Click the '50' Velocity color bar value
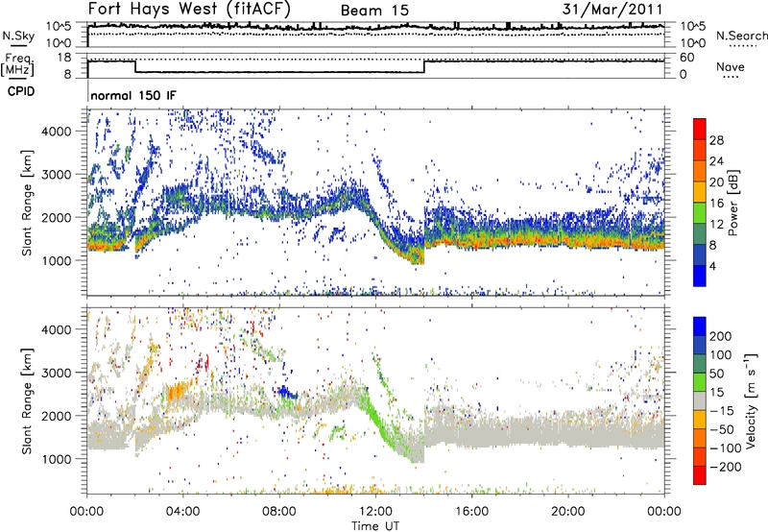The width and height of the screenshot is (768, 532). click(x=716, y=374)
